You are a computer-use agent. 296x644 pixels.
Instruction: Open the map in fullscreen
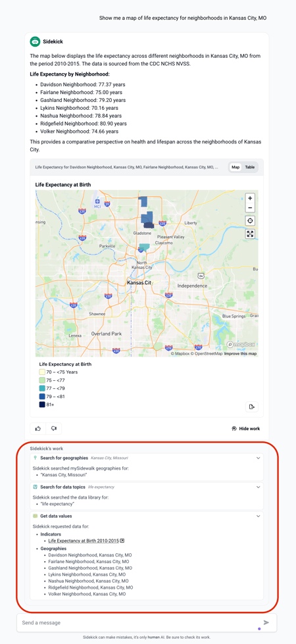(x=250, y=234)
